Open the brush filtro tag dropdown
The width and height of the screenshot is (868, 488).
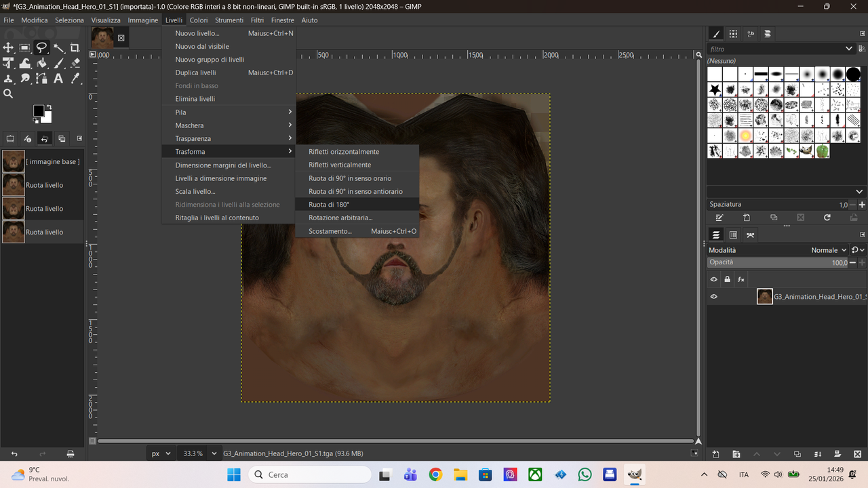click(x=848, y=49)
